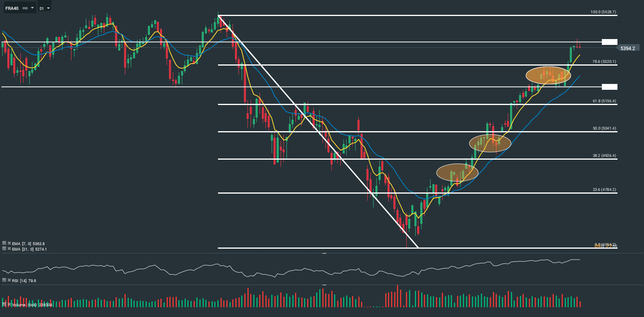Viewport: 644px width, 317px height.
Task: Click the upper white horizontal line label box
Action: pos(609,42)
